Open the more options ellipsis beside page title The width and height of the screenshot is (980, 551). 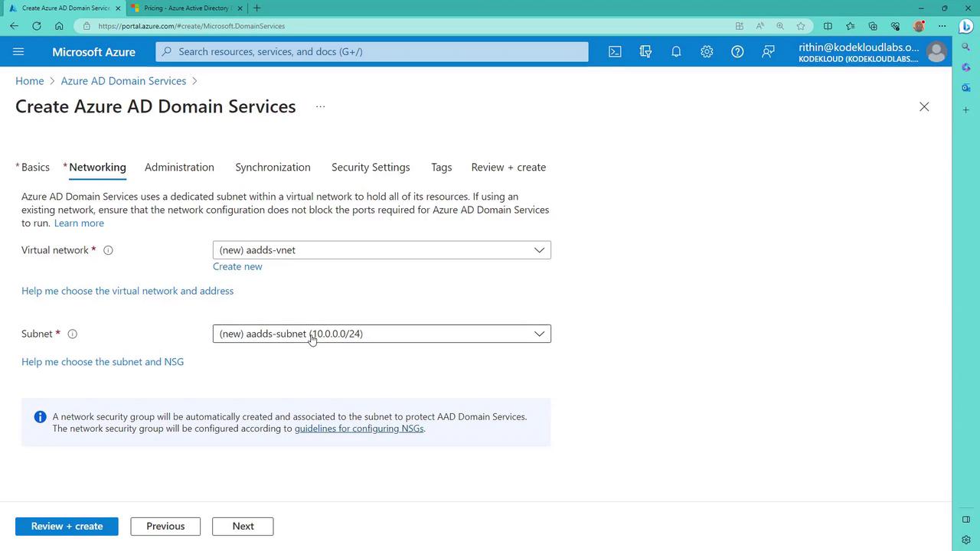pyautogui.click(x=320, y=106)
